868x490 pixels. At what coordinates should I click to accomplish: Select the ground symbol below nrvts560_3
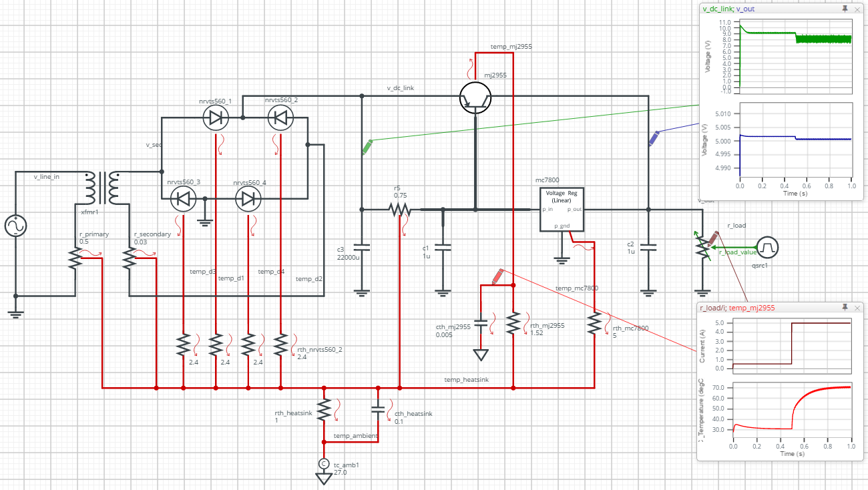tap(205, 222)
